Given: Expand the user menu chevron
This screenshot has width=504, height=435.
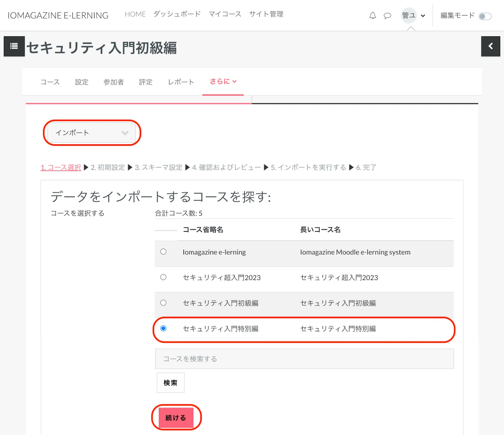Looking at the screenshot, I should click(x=423, y=16).
